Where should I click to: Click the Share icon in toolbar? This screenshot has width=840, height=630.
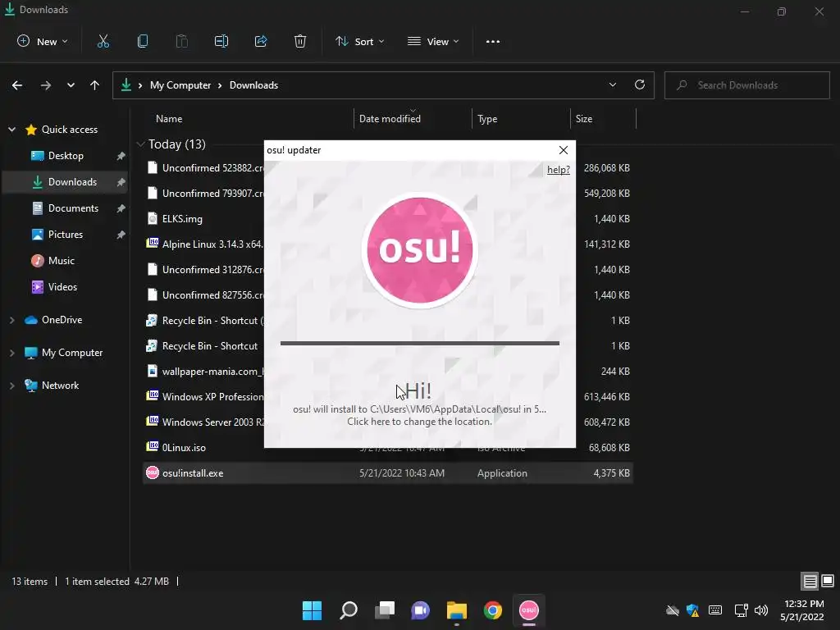point(261,41)
